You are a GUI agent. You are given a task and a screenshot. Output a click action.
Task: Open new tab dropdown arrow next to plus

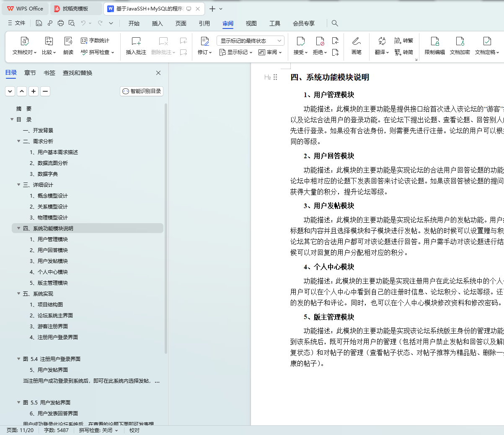[221, 9]
